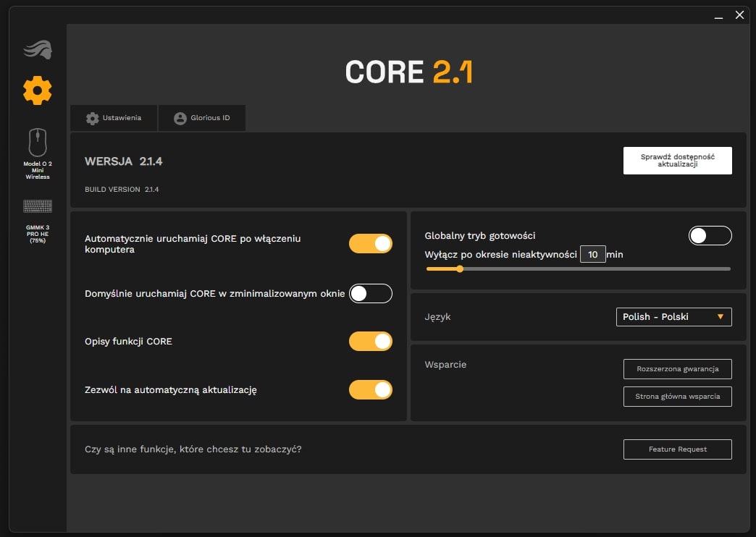
Task: Select the GMMK 3 PRO HE keyboard
Action: tap(38, 221)
